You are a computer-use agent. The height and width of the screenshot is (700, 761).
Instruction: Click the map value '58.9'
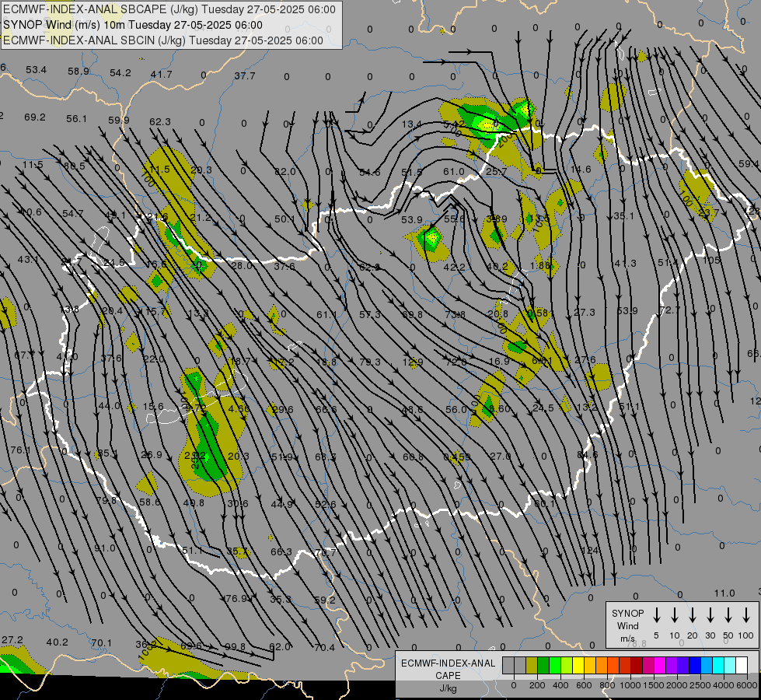79,72
